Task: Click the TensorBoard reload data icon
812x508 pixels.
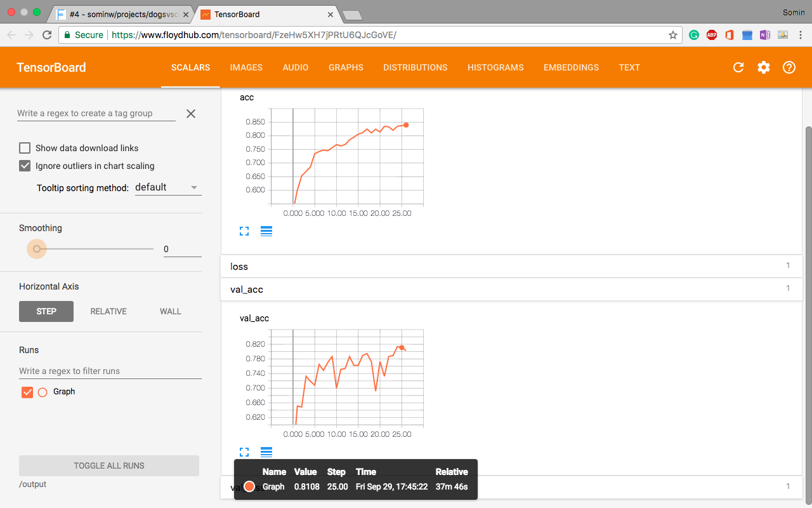Action: click(x=738, y=67)
